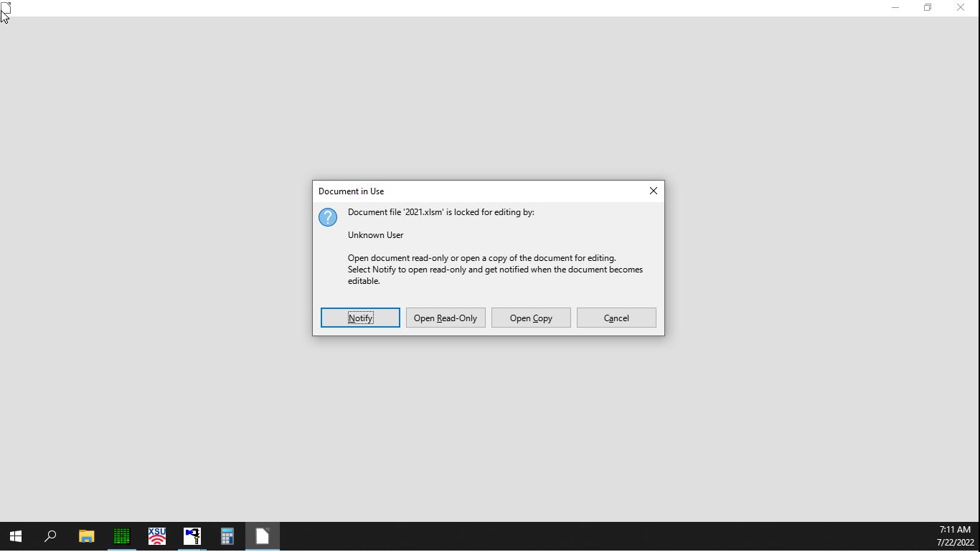The height and width of the screenshot is (552, 980).
Task: Switch to the blue caliper icon app
Action: pos(192,536)
